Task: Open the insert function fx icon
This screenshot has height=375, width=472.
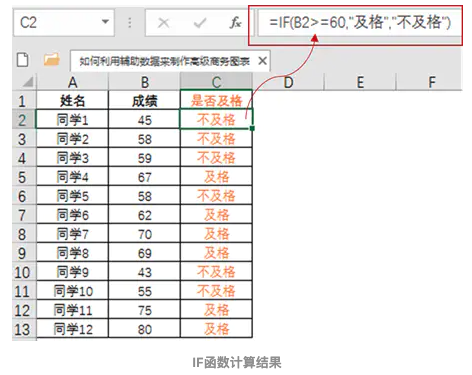Action: click(235, 23)
